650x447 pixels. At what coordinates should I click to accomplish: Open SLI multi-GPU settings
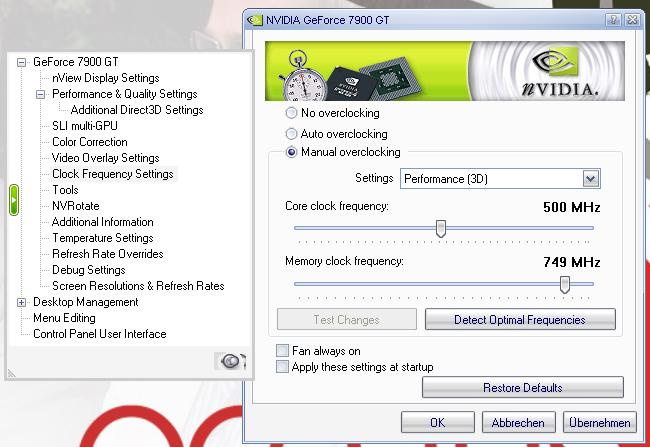[85, 126]
